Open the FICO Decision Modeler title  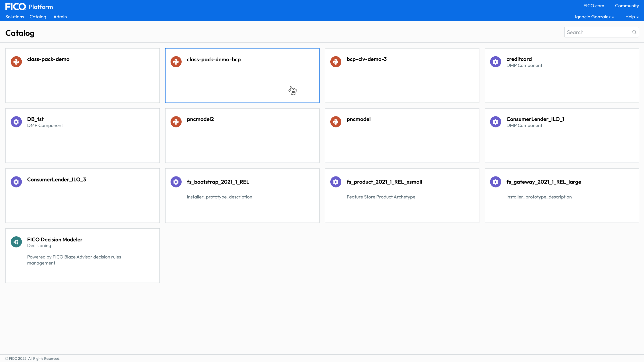[55, 240]
